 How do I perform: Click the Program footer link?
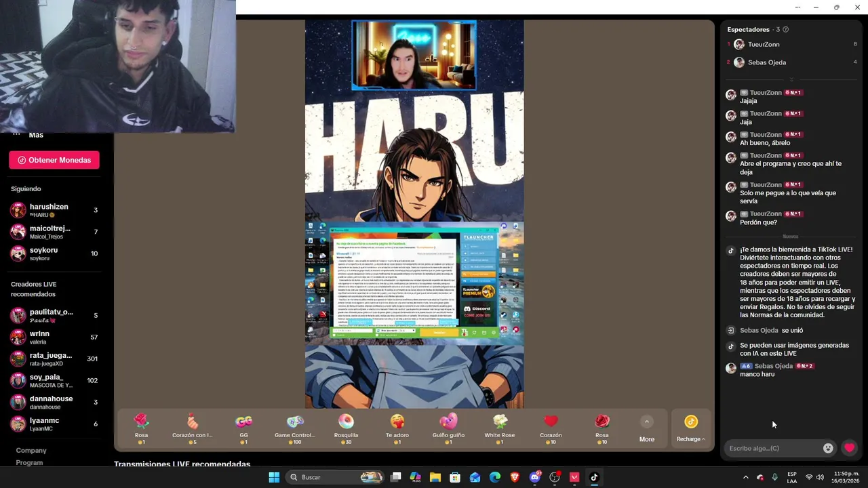(x=29, y=462)
